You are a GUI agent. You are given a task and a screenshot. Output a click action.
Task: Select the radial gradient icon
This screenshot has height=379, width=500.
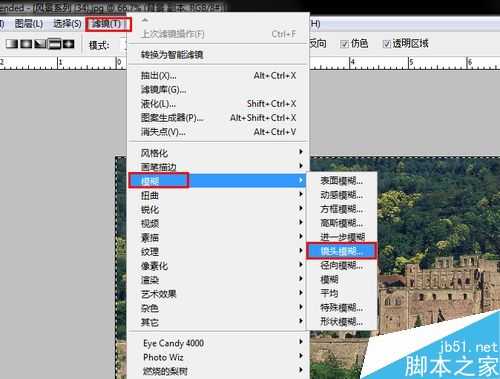[x=26, y=44]
